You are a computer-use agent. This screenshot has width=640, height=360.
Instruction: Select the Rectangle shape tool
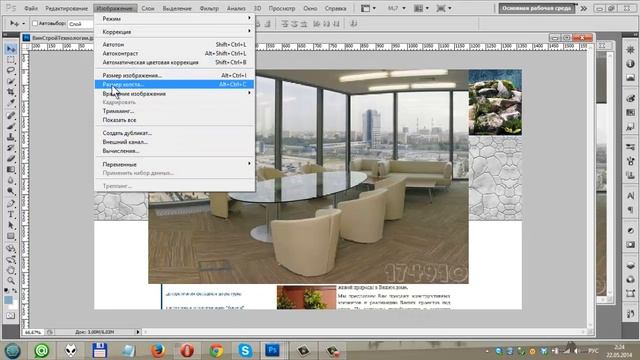[x=11, y=236]
